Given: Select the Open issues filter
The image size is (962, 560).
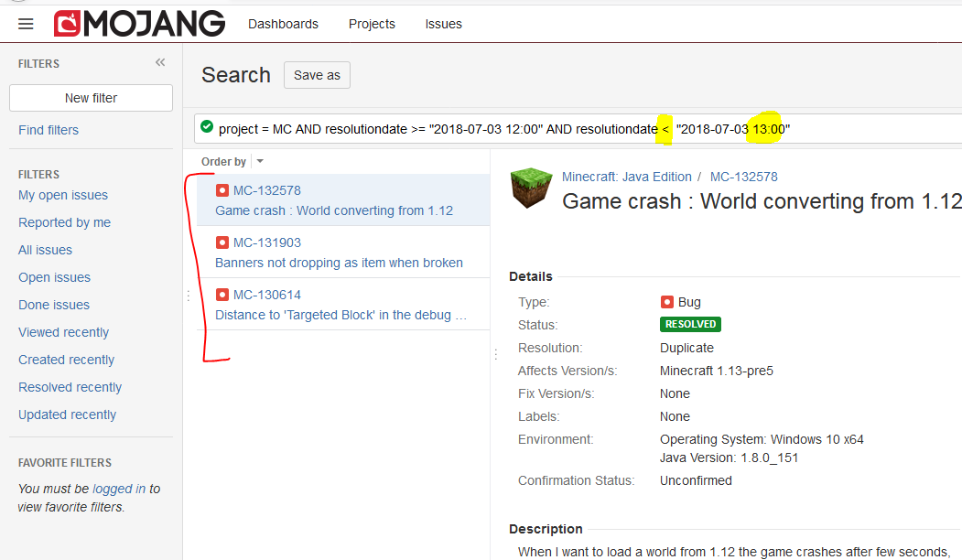Looking at the screenshot, I should (55, 277).
